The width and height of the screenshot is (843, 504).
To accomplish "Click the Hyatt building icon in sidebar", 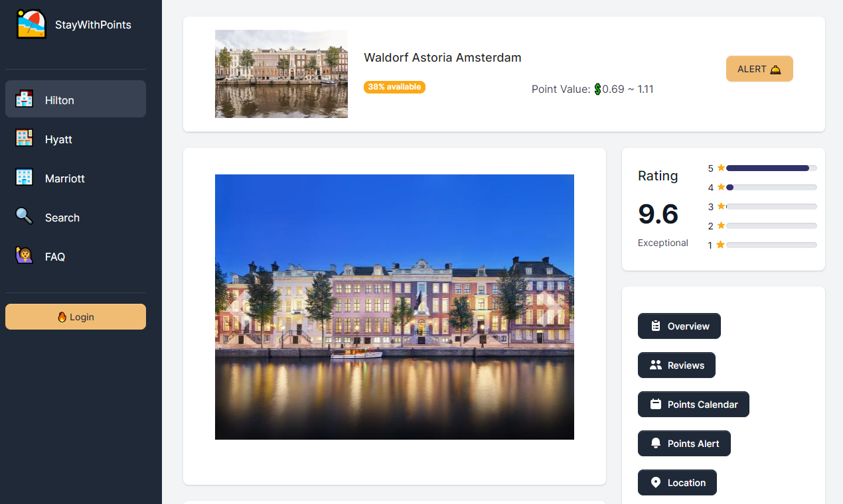I will click(25, 139).
